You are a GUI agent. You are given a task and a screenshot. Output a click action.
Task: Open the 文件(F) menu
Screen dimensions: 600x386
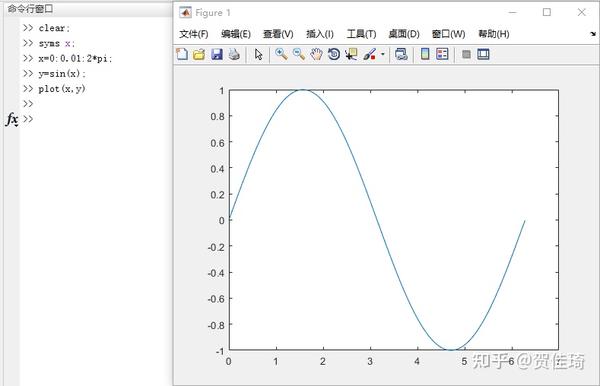[194, 34]
